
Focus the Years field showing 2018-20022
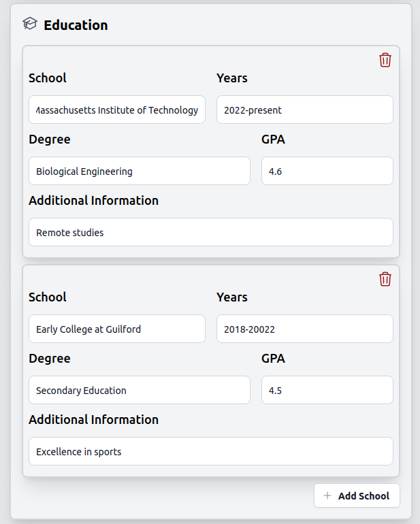(304, 329)
